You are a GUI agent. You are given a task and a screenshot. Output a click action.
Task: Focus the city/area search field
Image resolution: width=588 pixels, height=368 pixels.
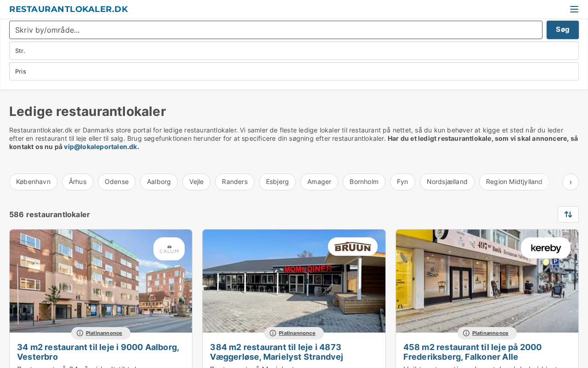[276, 30]
